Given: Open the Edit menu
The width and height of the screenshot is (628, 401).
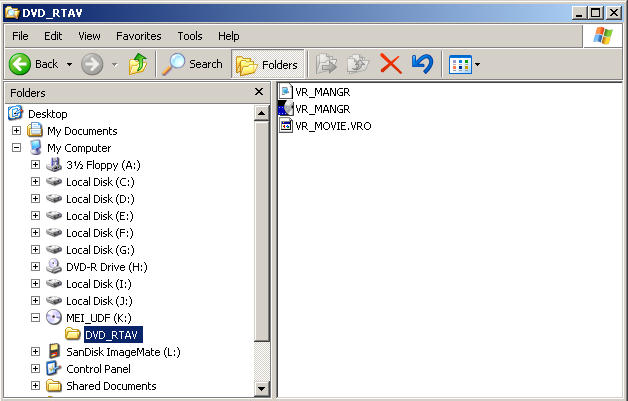Looking at the screenshot, I should coord(53,36).
